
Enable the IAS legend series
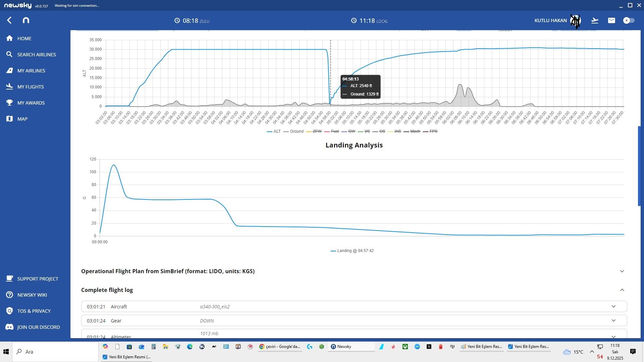tap(397, 131)
